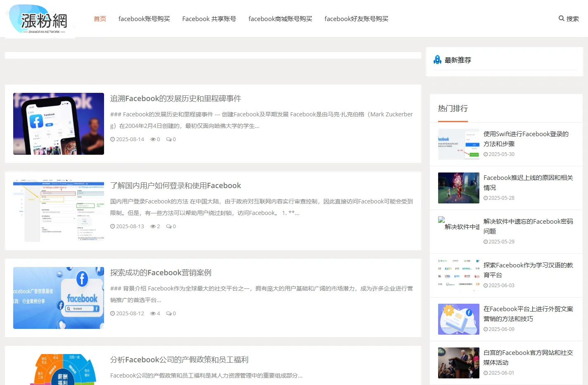Click clock icon next to 2025-08-13
Screen dimensions: 588x385
pyautogui.click(x=112, y=227)
